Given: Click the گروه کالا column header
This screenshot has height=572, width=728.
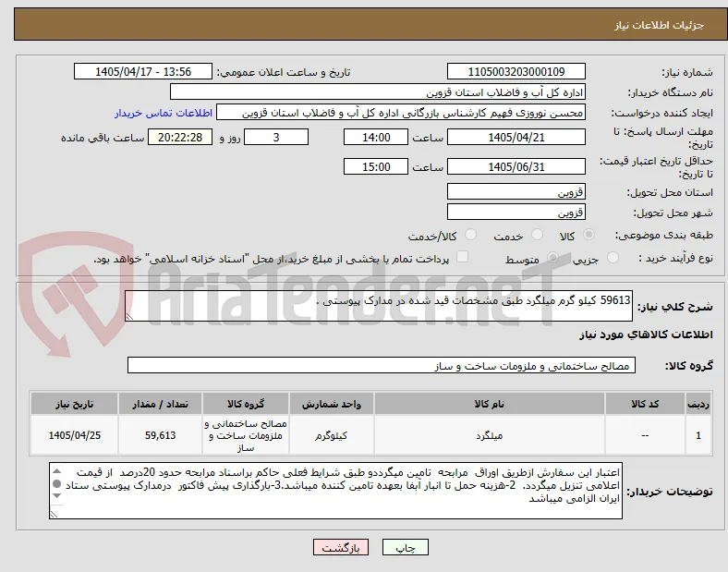Looking at the screenshot, I should click(246, 404).
